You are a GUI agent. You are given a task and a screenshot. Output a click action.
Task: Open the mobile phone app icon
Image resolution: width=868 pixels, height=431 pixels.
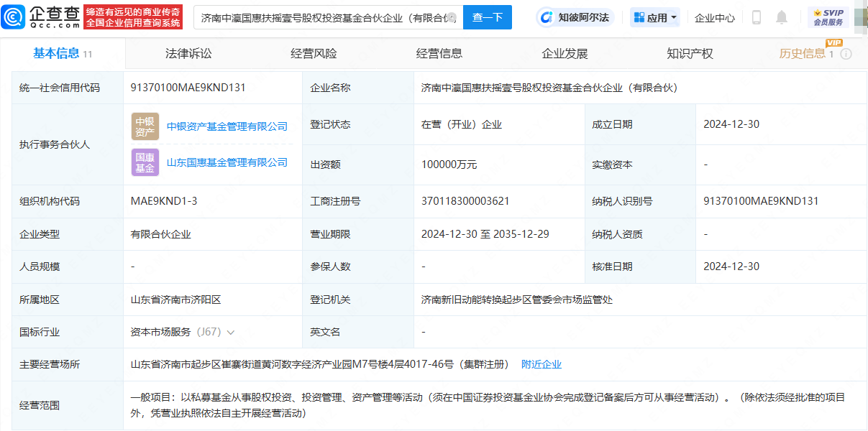tap(756, 17)
